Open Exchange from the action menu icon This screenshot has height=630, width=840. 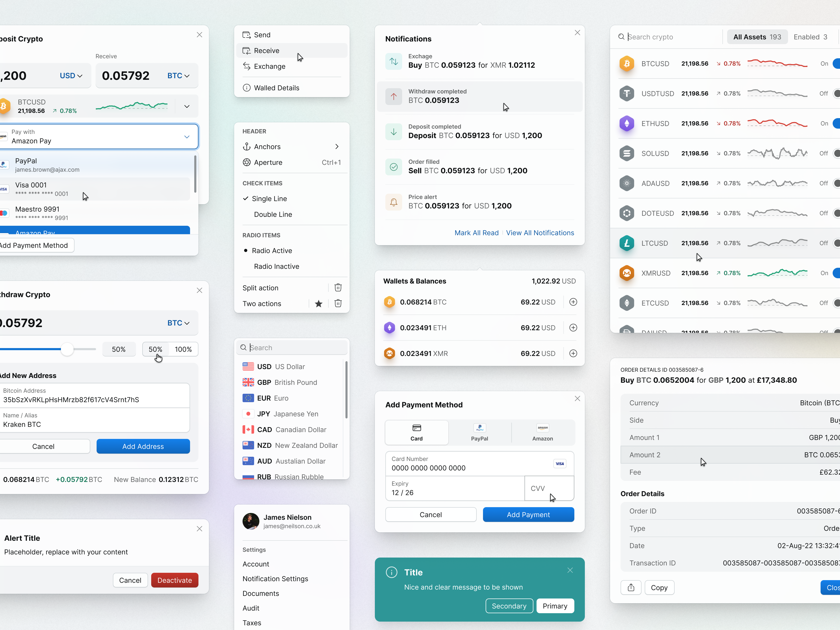point(247,66)
